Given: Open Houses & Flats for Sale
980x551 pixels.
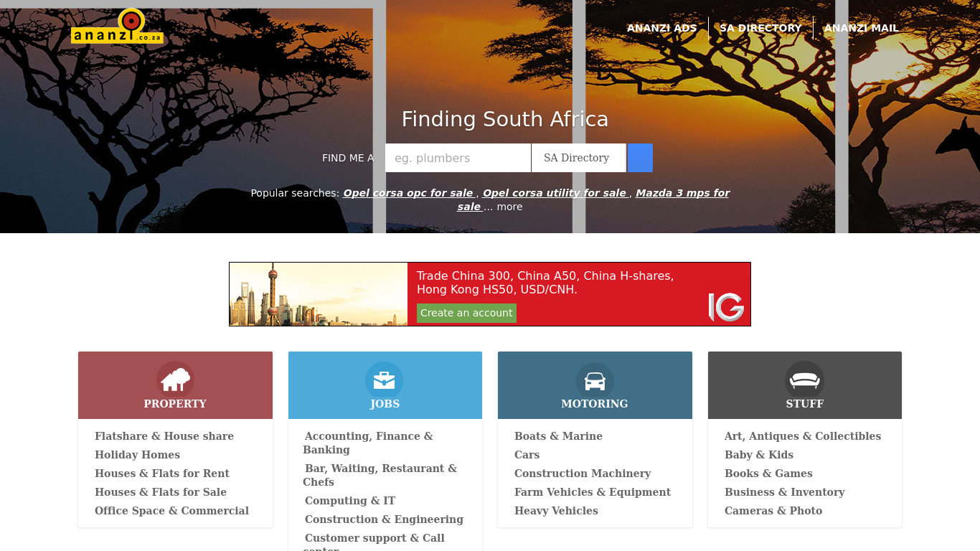Looking at the screenshot, I should coord(161,492).
